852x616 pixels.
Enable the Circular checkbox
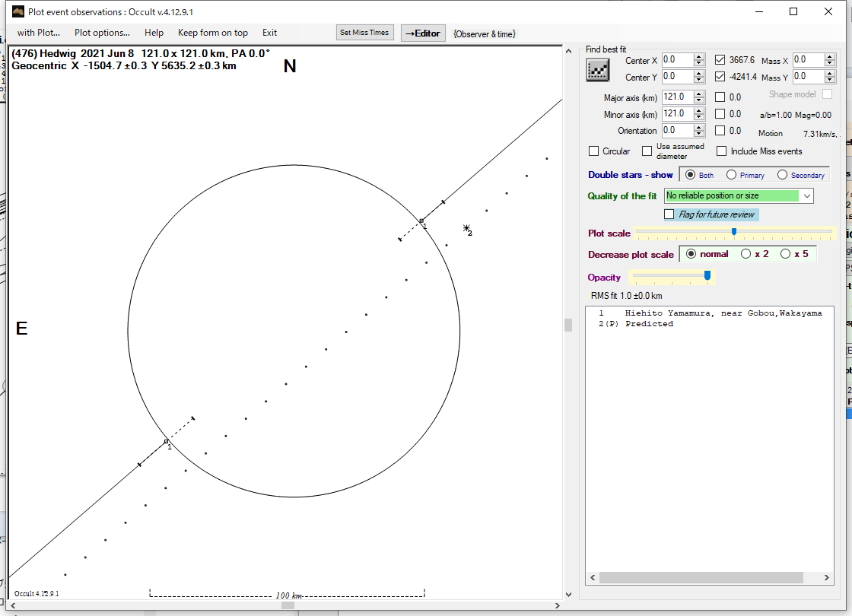click(x=594, y=151)
